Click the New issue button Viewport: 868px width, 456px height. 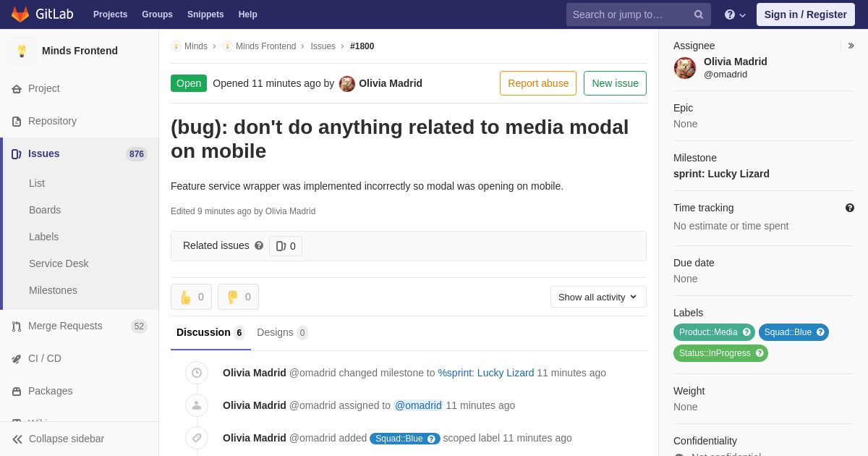(615, 83)
